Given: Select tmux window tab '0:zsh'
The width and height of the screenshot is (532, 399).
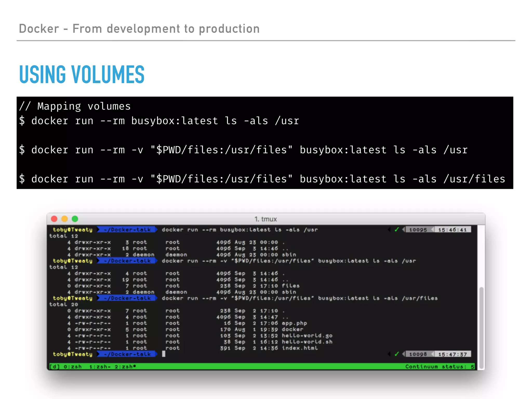Looking at the screenshot, I should click(x=73, y=367).
